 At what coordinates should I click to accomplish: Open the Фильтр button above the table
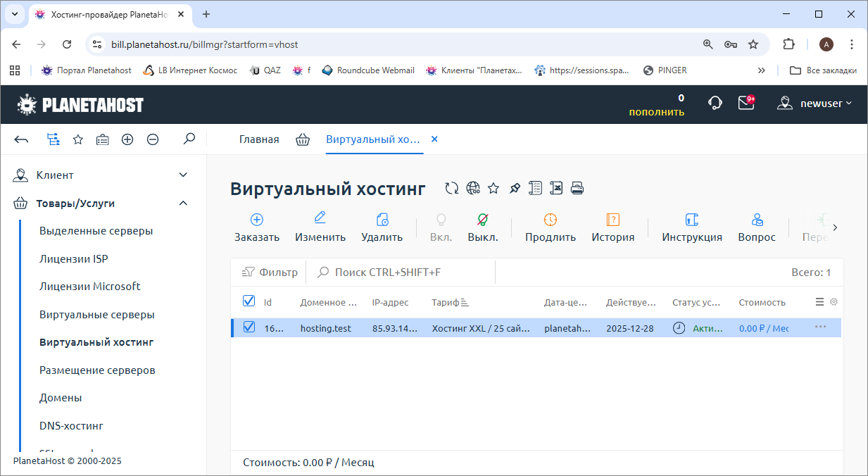point(270,273)
